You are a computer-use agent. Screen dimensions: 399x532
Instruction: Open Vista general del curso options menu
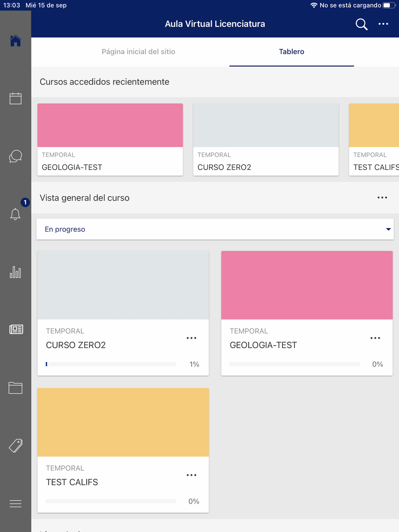(382, 198)
